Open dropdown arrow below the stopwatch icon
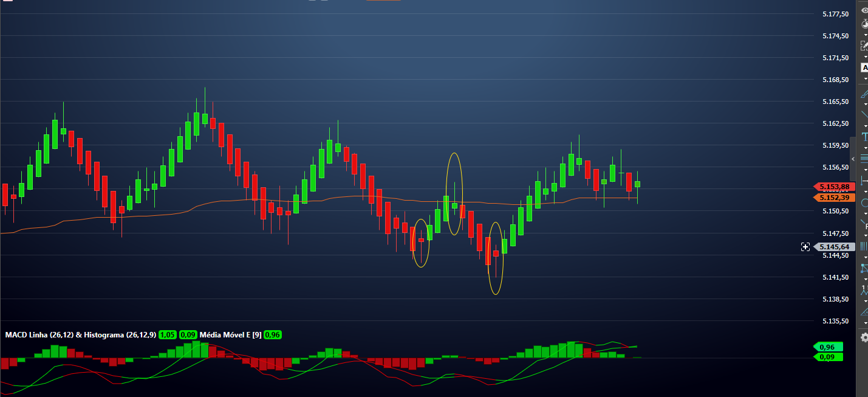This screenshot has width=868, height=397. [865, 35]
